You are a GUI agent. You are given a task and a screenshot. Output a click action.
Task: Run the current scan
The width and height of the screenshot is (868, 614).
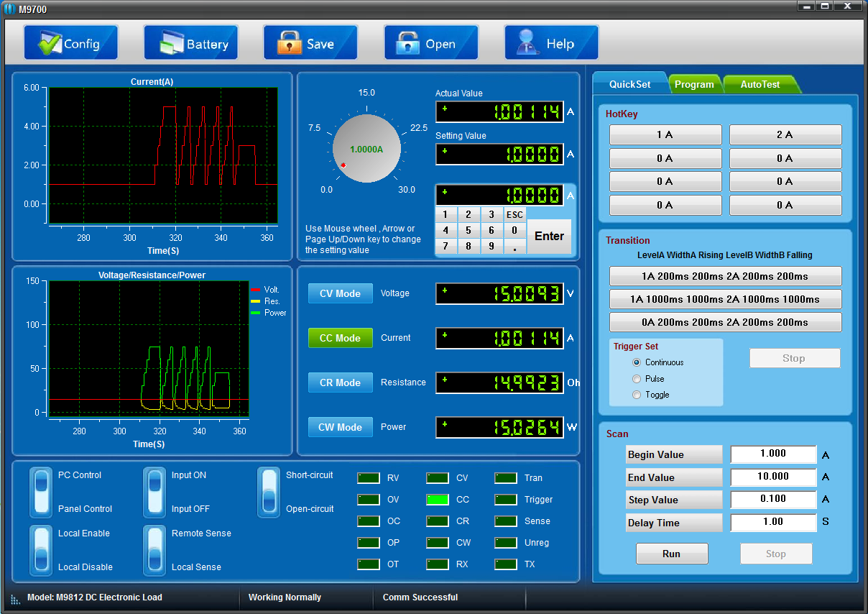[671, 554]
